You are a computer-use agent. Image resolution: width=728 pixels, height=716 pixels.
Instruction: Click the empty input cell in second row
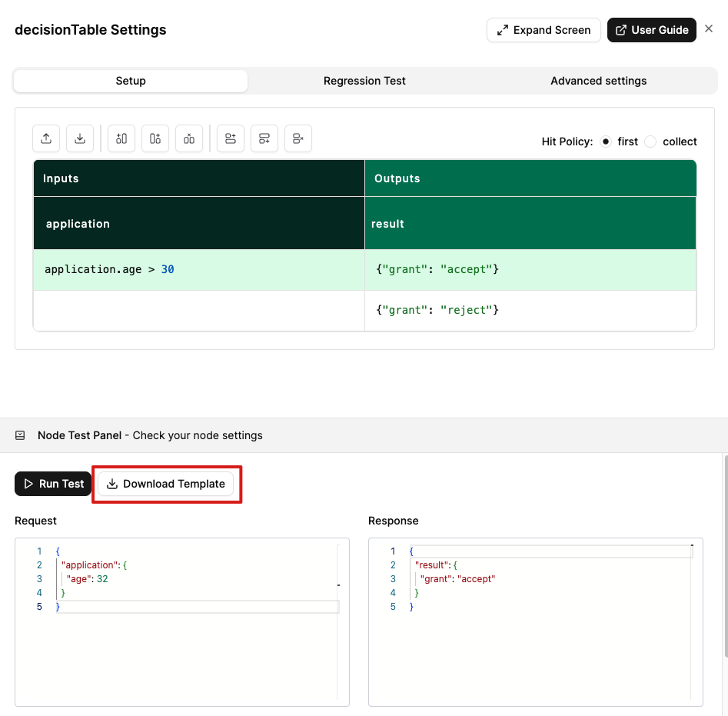[199, 311]
